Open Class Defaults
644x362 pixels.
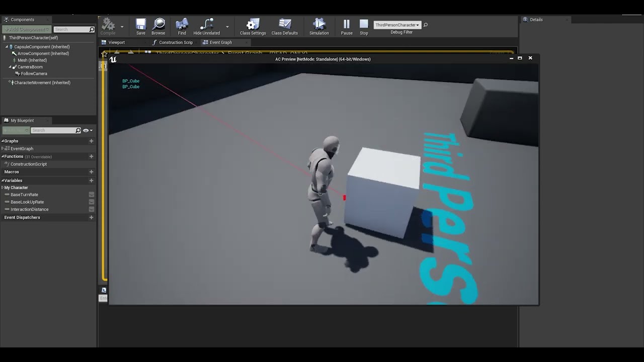coord(285,26)
